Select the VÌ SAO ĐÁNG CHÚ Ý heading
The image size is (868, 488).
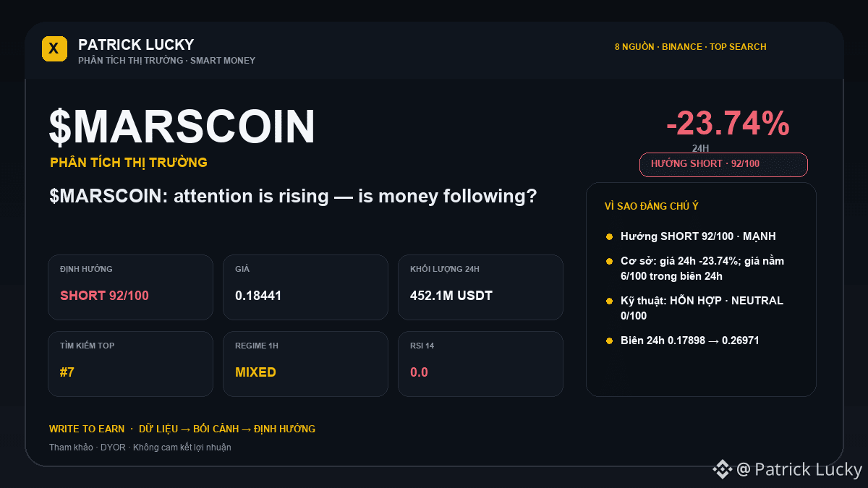coord(652,206)
